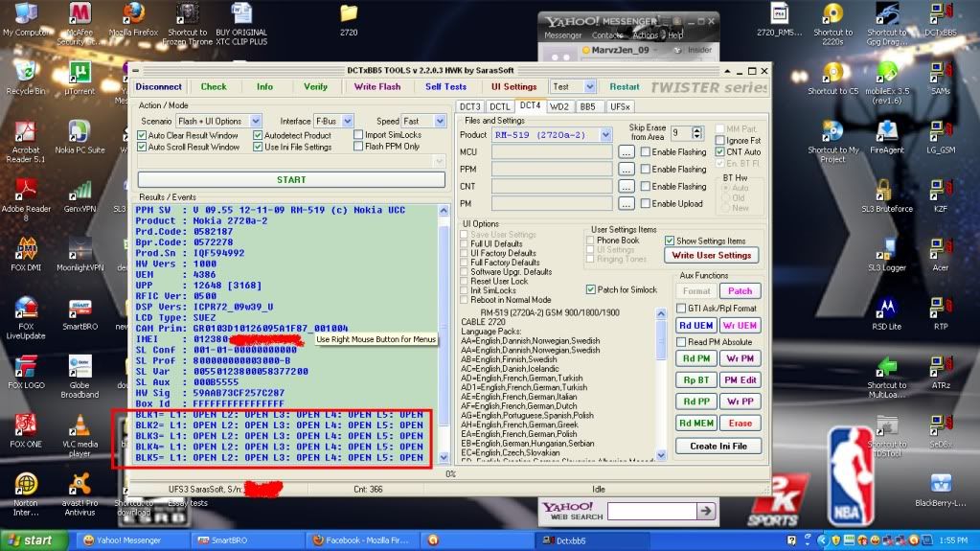Enable the Flash PPM Only checkbox

point(358,147)
